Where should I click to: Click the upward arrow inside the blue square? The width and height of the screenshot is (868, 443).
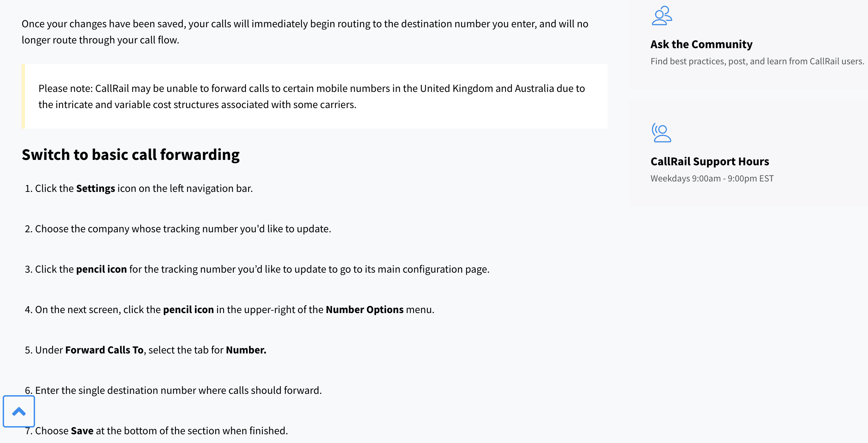tap(19, 411)
